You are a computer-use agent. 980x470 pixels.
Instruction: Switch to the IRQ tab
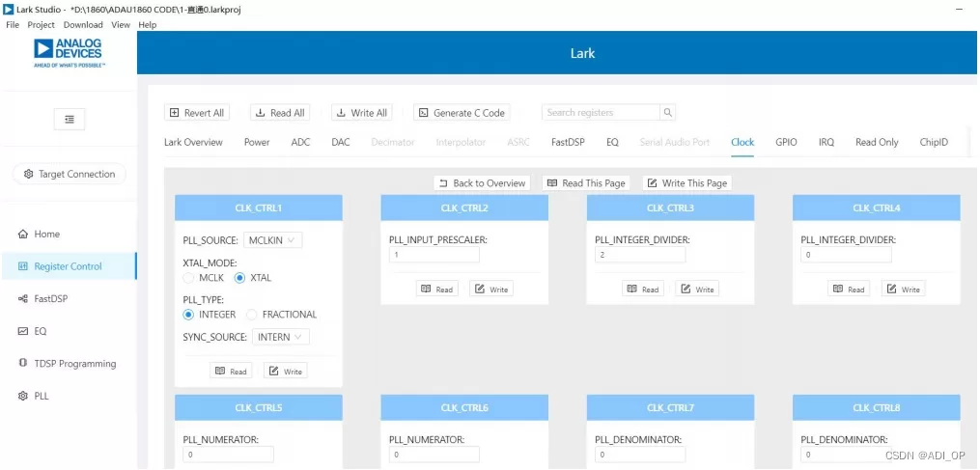pyautogui.click(x=826, y=142)
